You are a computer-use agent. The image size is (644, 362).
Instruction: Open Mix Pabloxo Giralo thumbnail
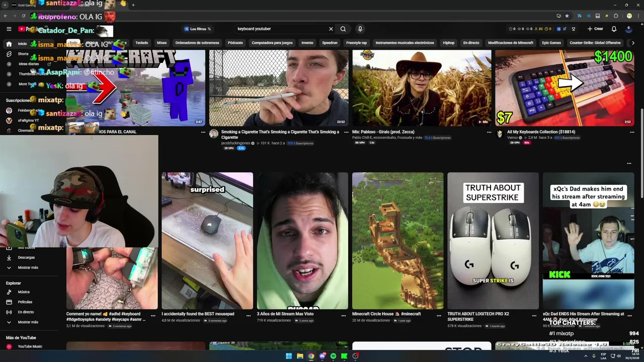pos(422,87)
